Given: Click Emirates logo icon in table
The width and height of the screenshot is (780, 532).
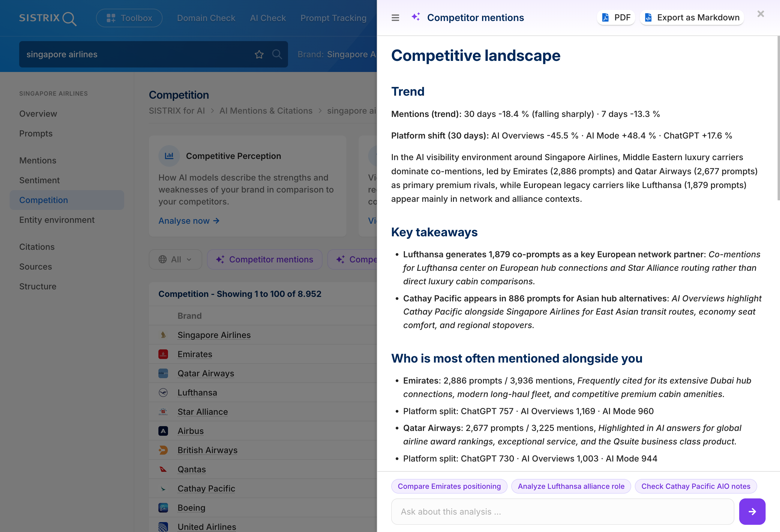Looking at the screenshot, I should click(163, 354).
